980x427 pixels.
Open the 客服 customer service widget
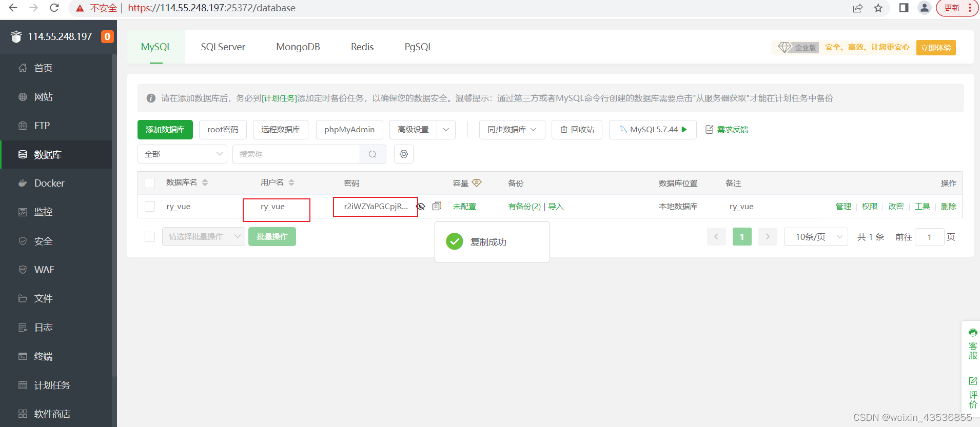(973, 344)
